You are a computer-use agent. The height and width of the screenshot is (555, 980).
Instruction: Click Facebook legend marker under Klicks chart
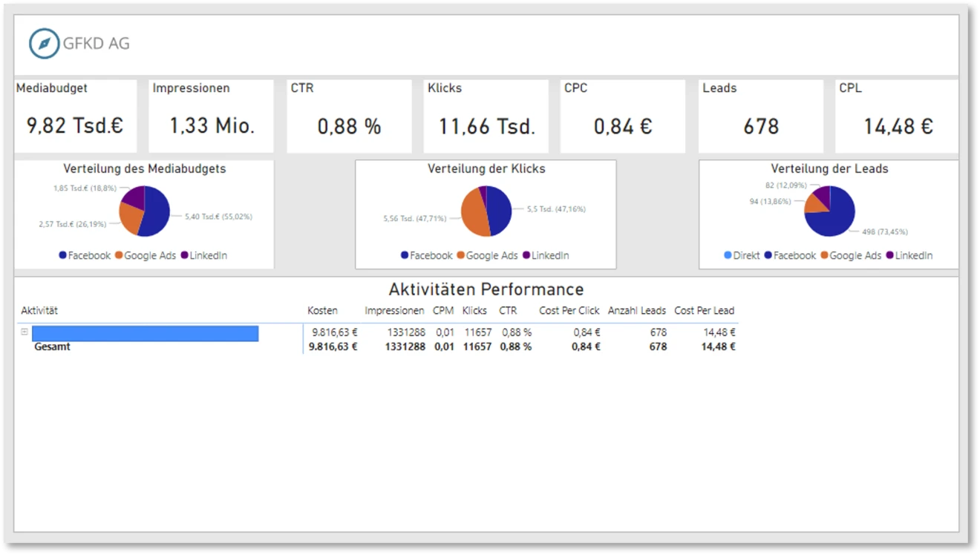[405, 255]
